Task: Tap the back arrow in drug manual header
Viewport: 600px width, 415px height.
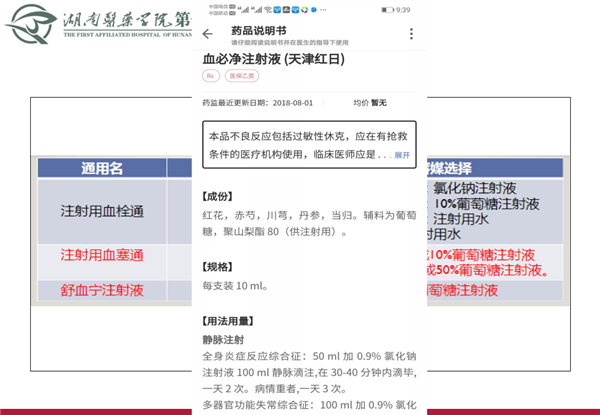Action: click(207, 34)
